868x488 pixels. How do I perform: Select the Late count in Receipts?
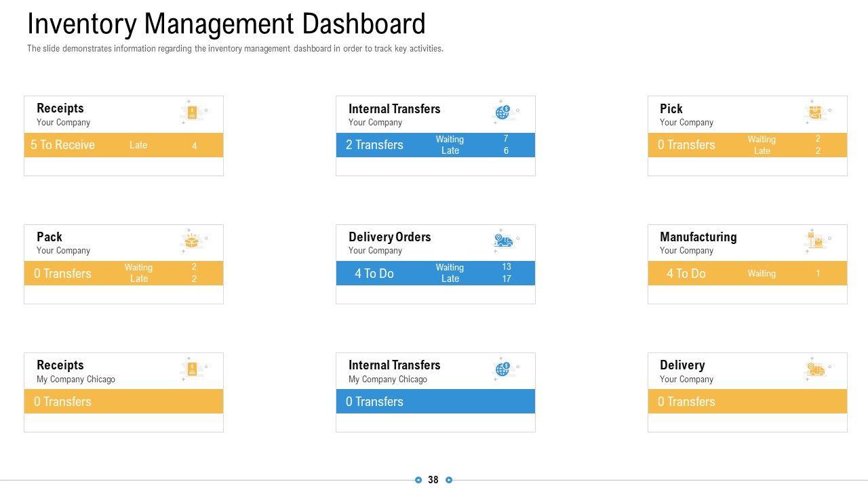click(194, 146)
